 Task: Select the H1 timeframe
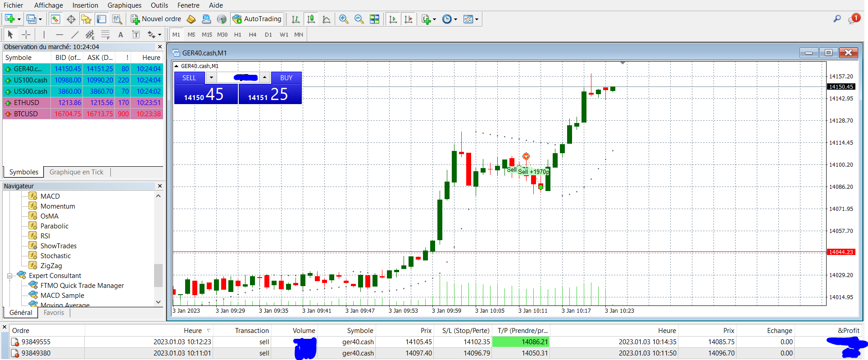point(237,35)
